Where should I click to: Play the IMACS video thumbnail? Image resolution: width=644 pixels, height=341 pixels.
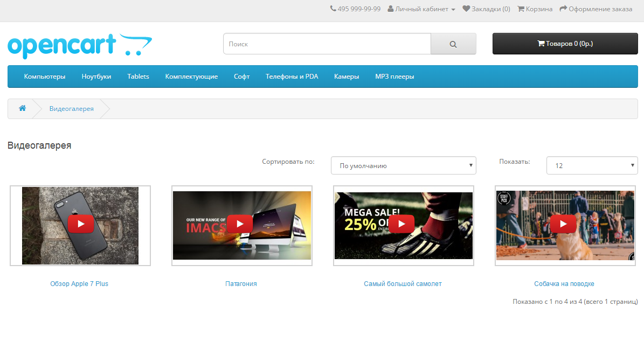(240, 224)
